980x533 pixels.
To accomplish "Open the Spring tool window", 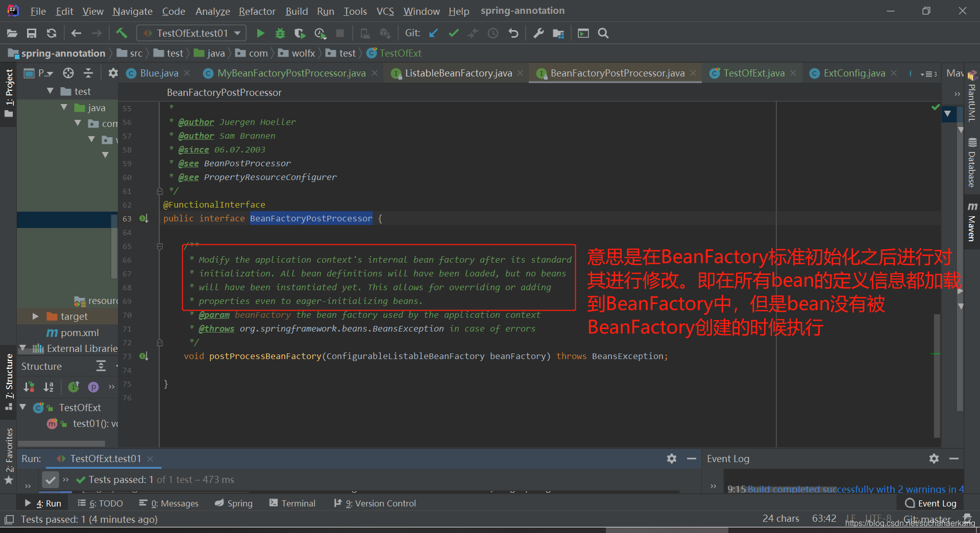I will [234, 503].
